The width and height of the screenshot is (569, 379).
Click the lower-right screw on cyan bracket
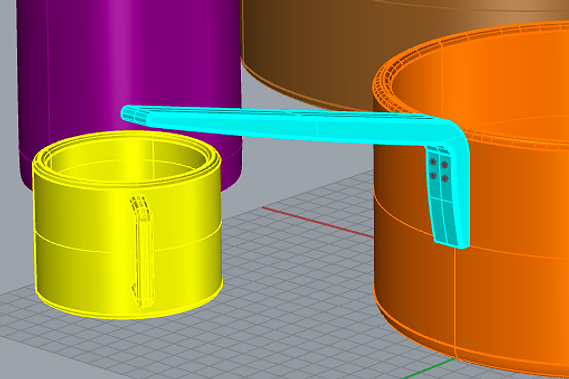click(x=445, y=179)
